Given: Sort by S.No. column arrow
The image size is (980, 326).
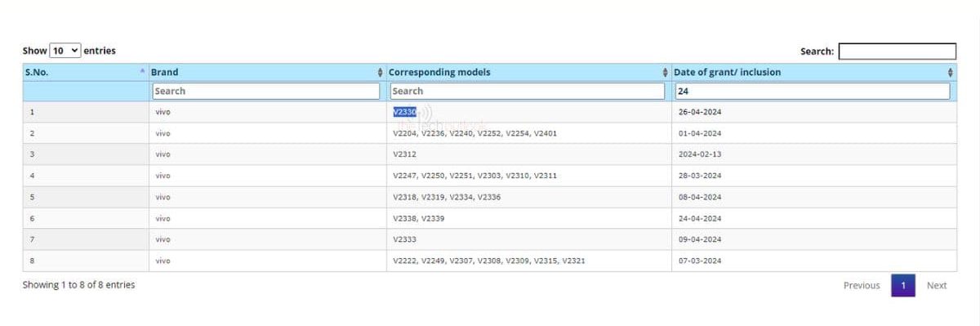Looking at the screenshot, I should point(142,72).
